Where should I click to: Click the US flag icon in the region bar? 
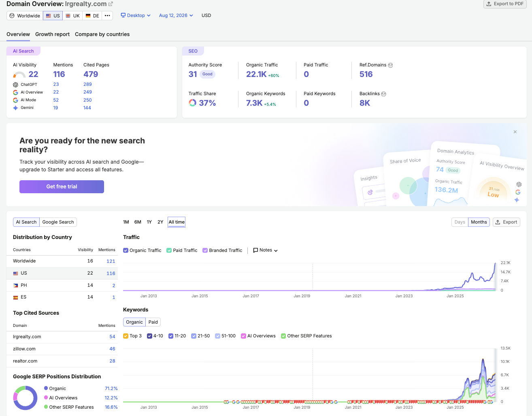click(49, 16)
